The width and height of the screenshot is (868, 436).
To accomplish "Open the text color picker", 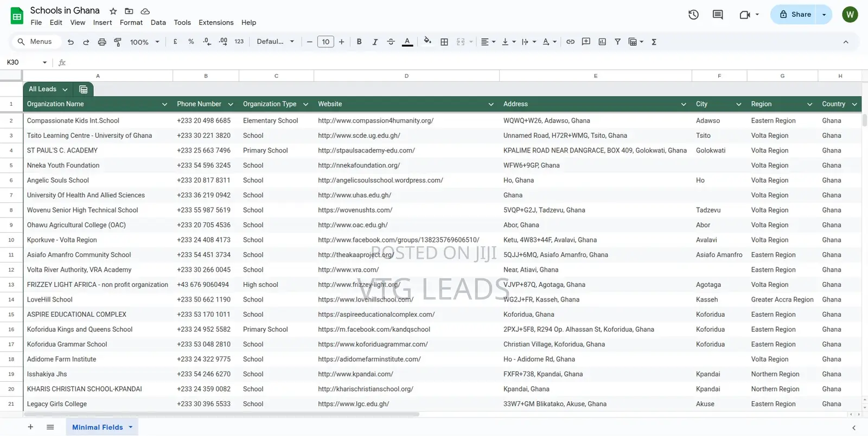I will click(407, 42).
